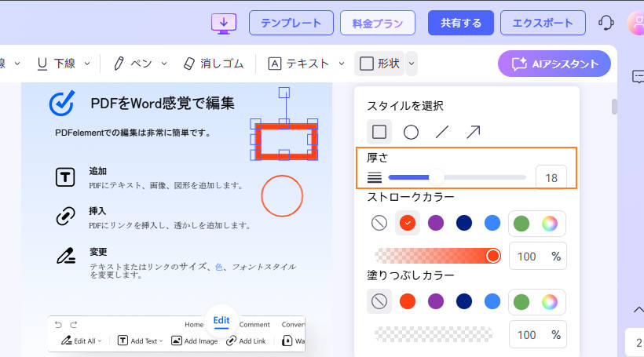Open customer support headset icon
This screenshot has width=644, height=357.
pyautogui.click(x=606, y=23)
